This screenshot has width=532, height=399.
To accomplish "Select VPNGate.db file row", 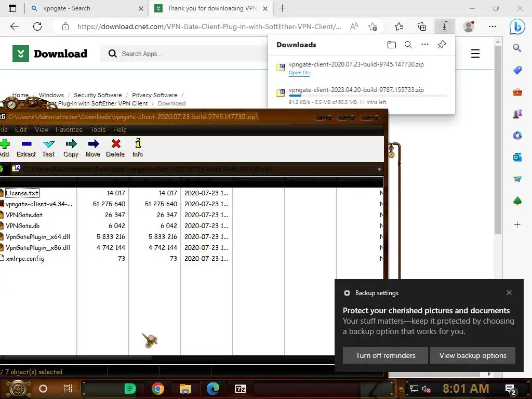I will (22, 225).
